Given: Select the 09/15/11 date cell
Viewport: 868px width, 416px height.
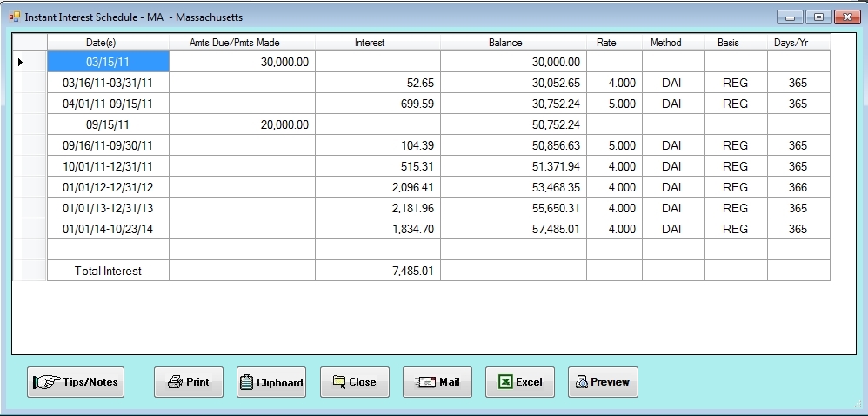Looking at the screenshot, I should (x=108, y=124).
